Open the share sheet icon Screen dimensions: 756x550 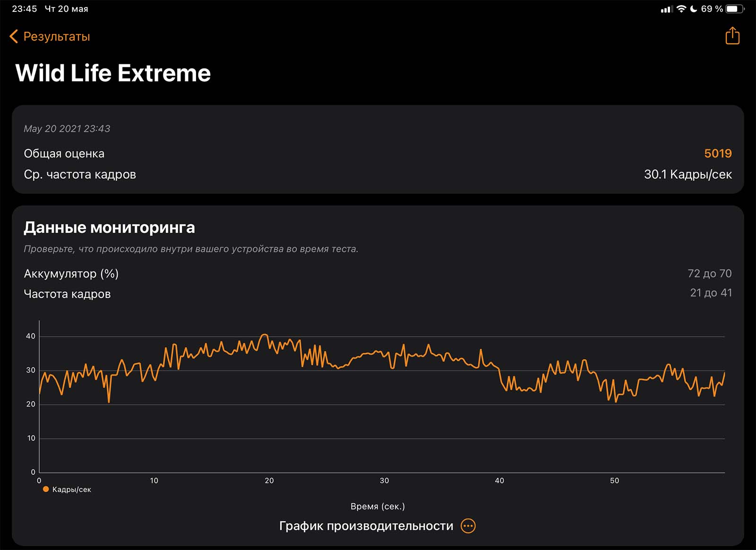[x=732, y=35]
